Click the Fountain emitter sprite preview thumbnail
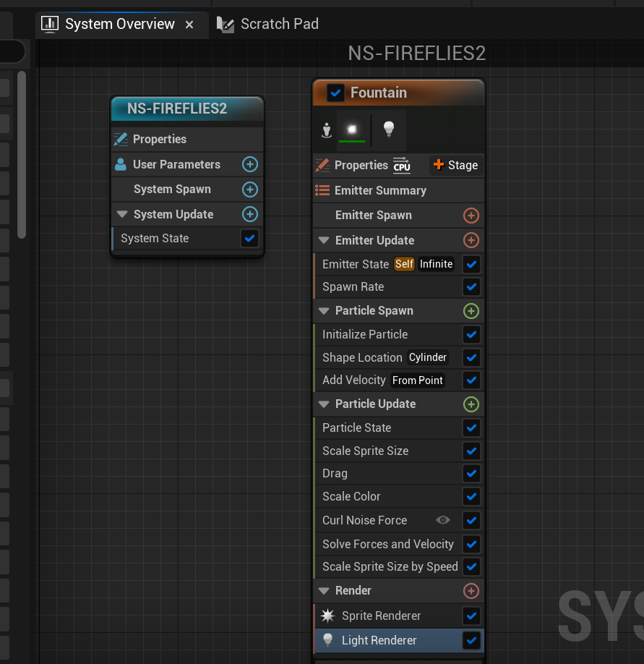 [352, 129]
